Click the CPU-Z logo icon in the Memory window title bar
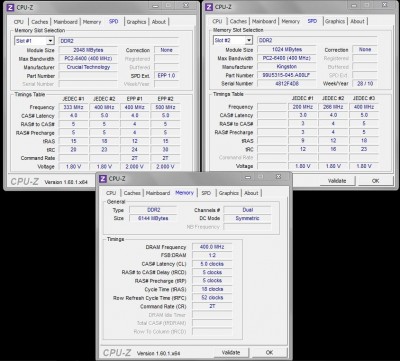This screenshot has height=361, width=400. [x=103, y=179]
